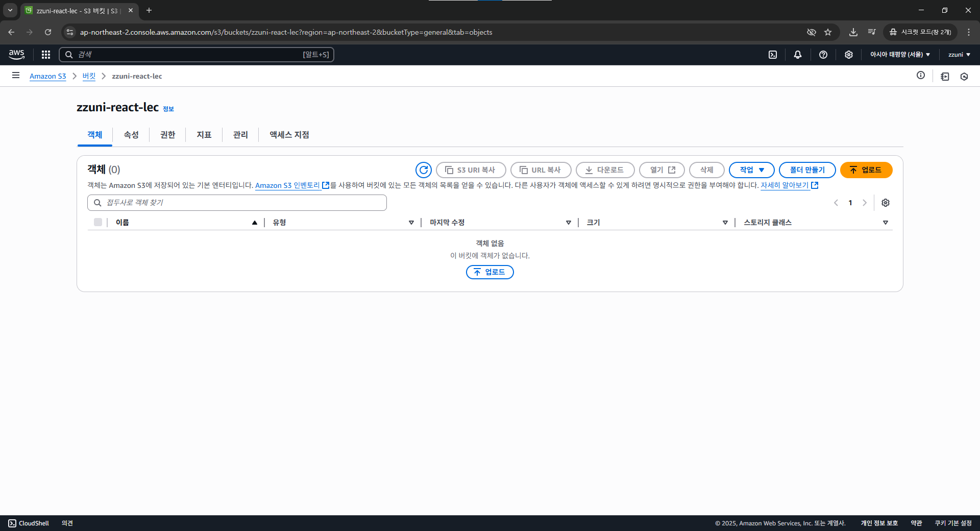Click the 버킷 breadcrumb link
This screenshot has width=980, height=531.
tap(89, 76)
